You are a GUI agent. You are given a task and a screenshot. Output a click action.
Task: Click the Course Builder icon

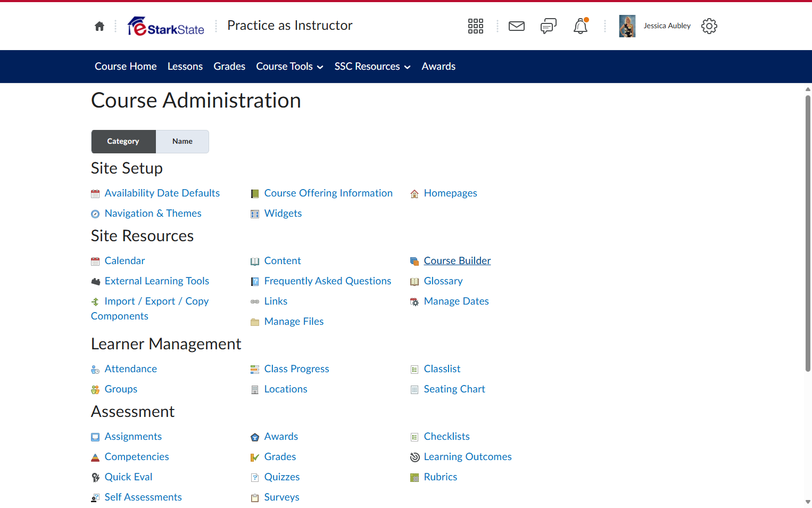(x=415, y=261)
